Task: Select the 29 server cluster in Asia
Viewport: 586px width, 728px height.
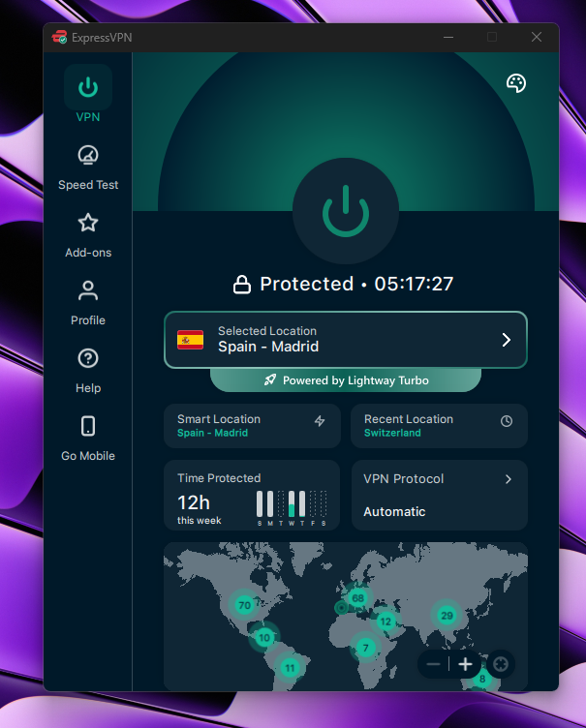Action: pyautogui.click(x=447, y=616)
